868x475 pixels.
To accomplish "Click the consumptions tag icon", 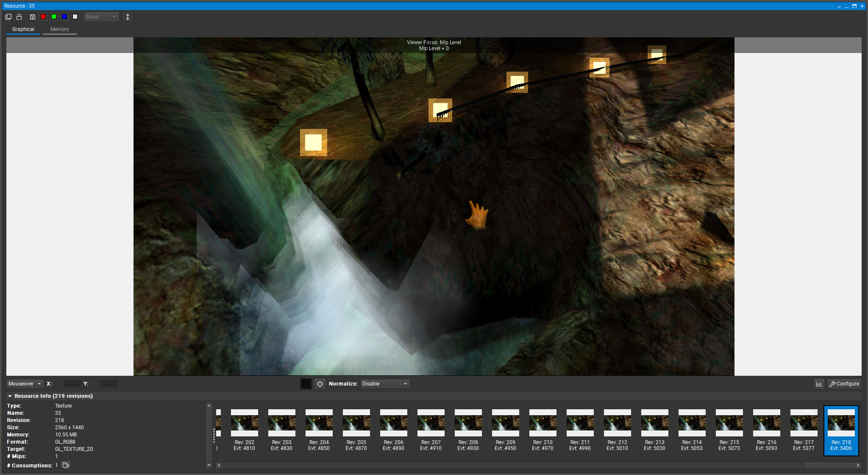I will click(66, 465).
